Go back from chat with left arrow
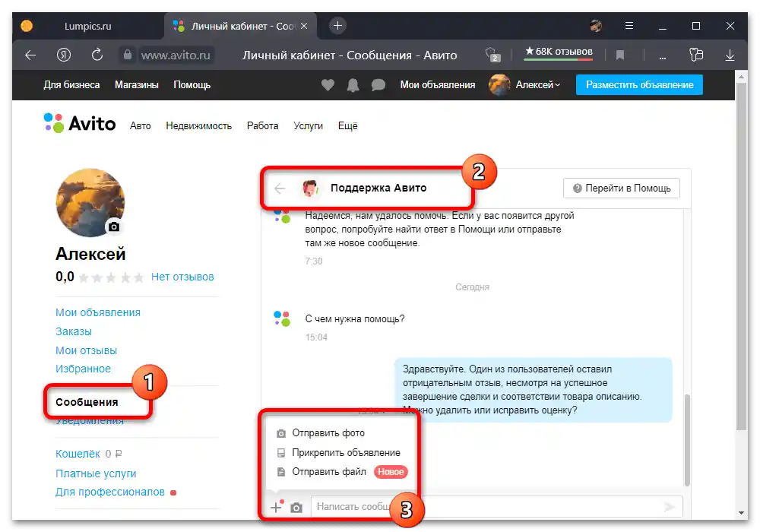Image resolution: width=760 pixels, height=532 pixels. [x=280, y=188]
